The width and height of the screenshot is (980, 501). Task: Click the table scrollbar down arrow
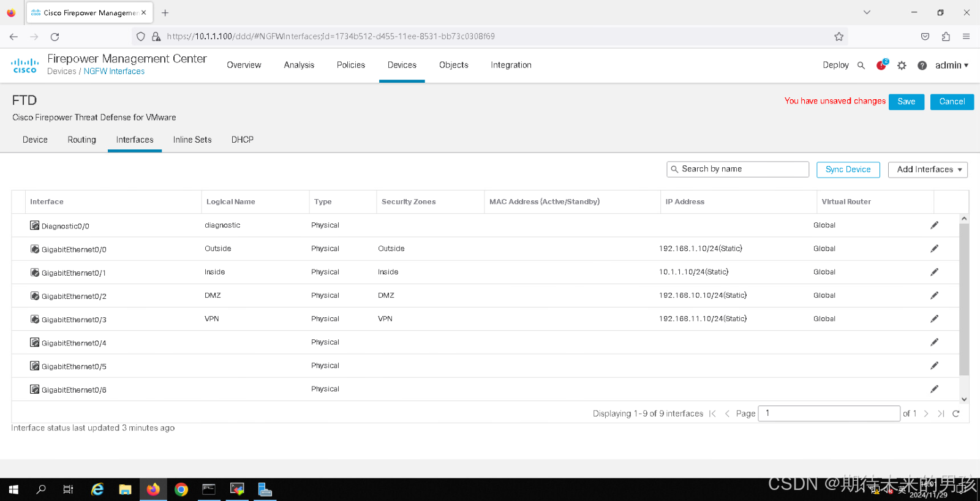[964, 399]
